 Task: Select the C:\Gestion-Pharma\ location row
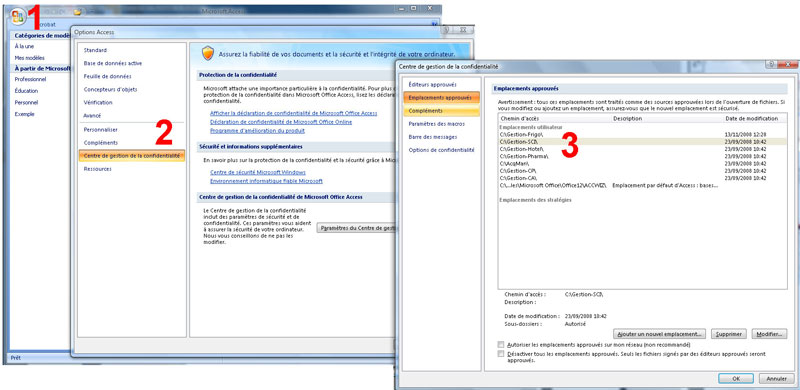tap(643, 156)
